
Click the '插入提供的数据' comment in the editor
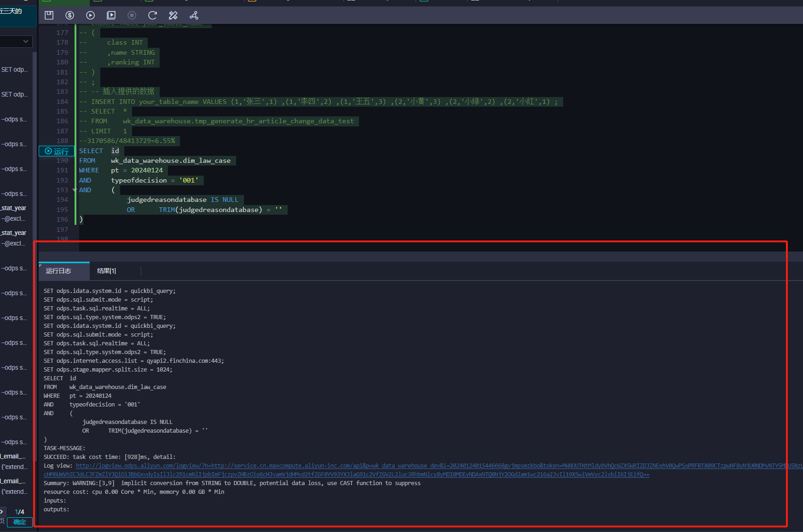coord(128,91)
